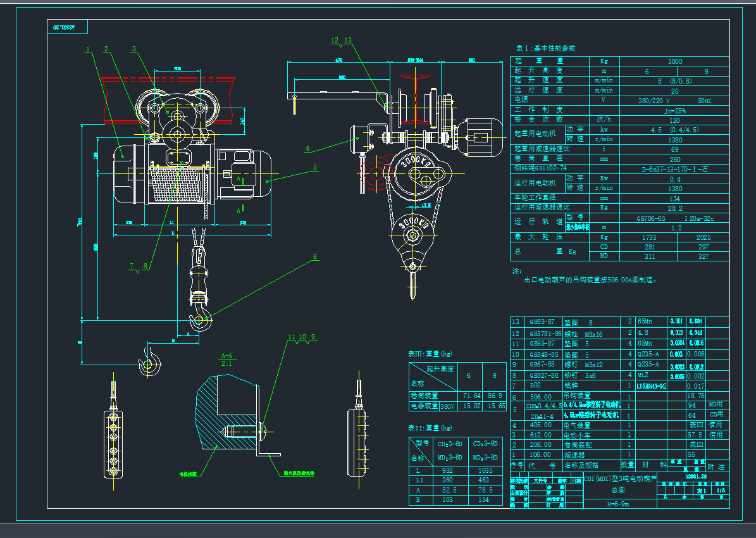
Task: Click callout number 6 pointing to hook
Action: (x=314, y=257)
